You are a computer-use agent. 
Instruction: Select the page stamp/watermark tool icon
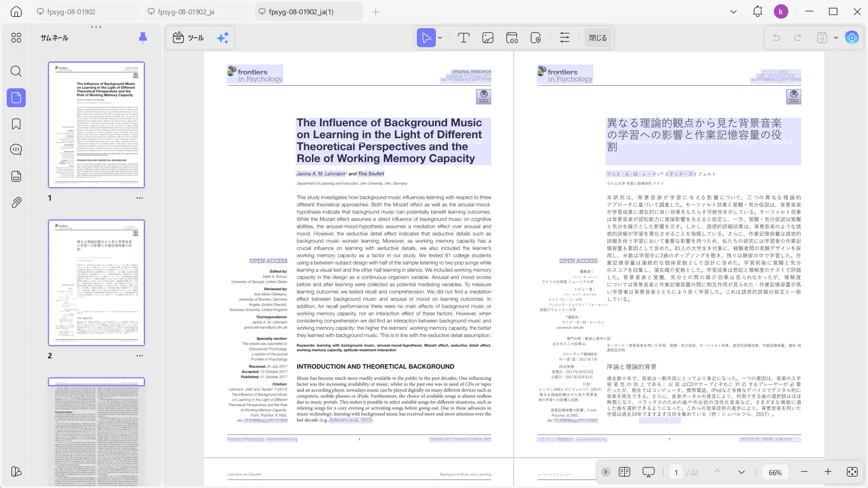click(x=536, y=38)
